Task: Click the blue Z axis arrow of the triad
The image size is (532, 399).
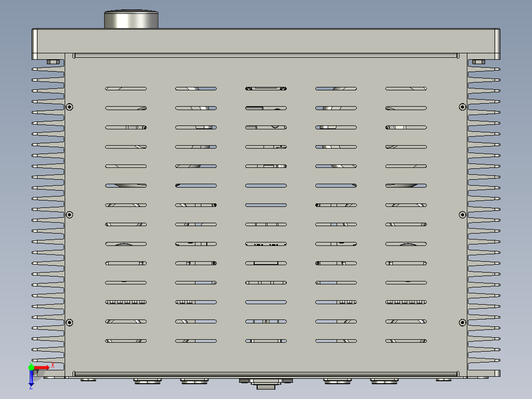Action: [31, 378]
